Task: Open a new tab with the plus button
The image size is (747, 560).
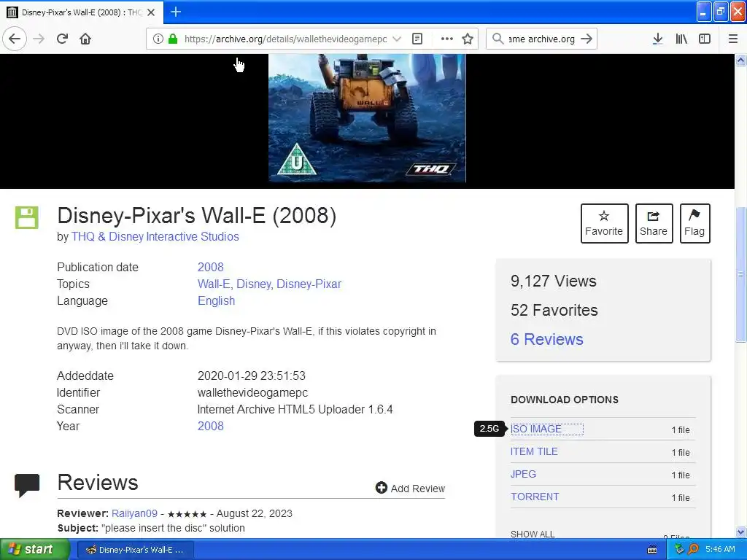Action: point(176,12)
